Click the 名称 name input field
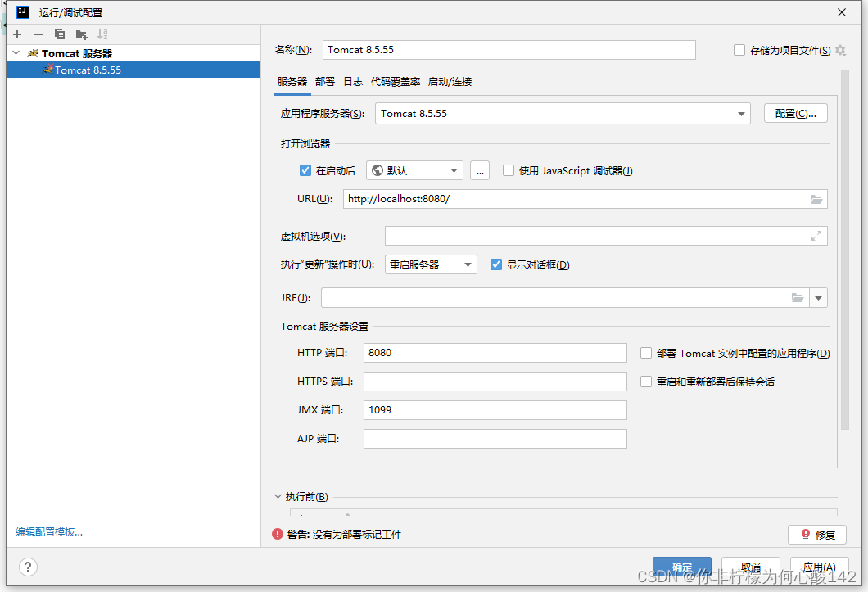The width and height of the screenshot is (868, 592). [x=509, y=50]
